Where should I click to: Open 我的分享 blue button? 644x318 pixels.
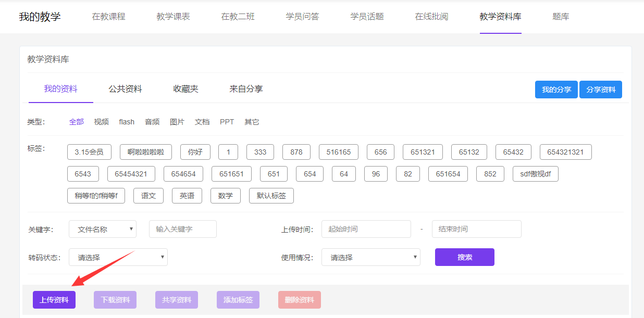[x=556, y=90]
